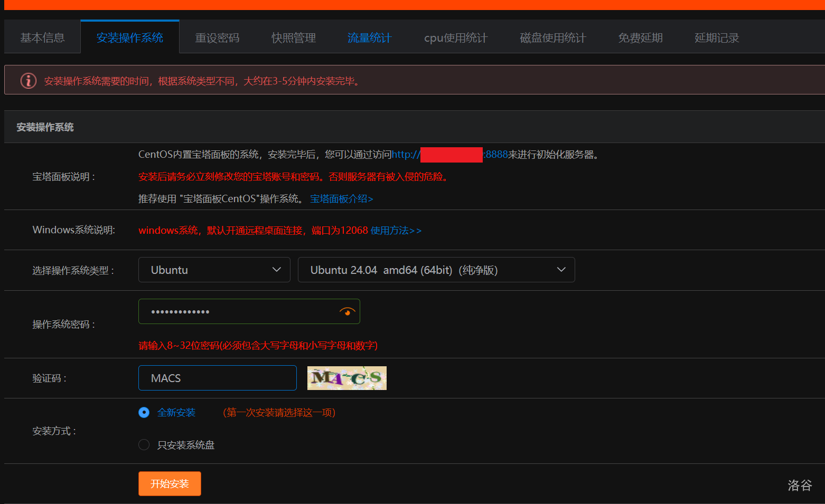Open the 流量统计 tab
This screenshot has width=825, height=504.
(369, 37)
